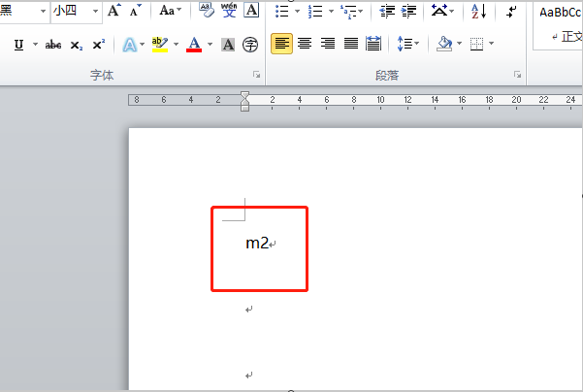Open the Bullets library dropdown arrow

[297, 11]
